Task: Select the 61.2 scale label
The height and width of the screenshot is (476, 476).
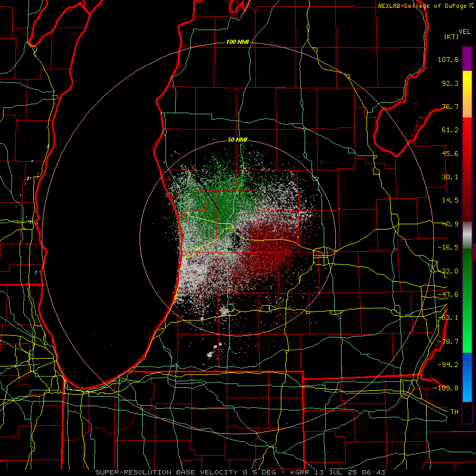Action: coord(450,130)
